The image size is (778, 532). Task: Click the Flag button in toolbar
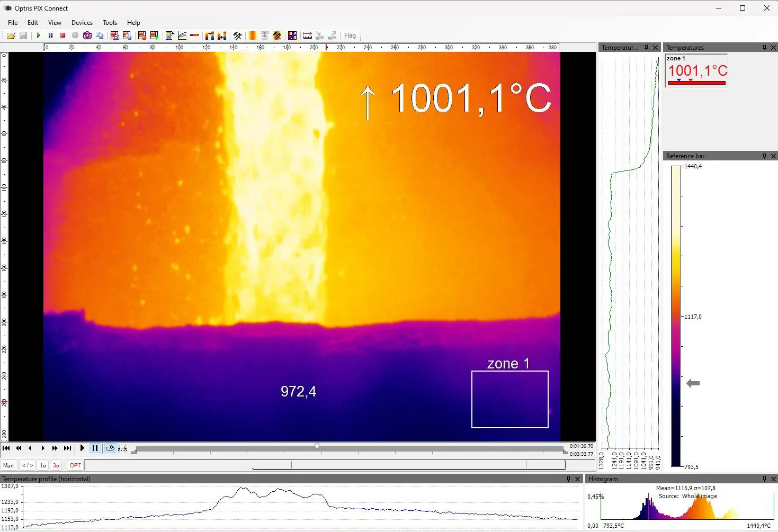[x=350, y=35]
